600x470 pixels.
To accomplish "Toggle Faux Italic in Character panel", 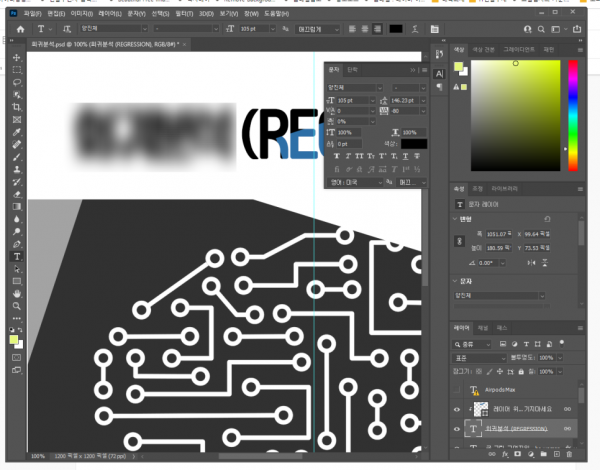I will click(348, 156).
